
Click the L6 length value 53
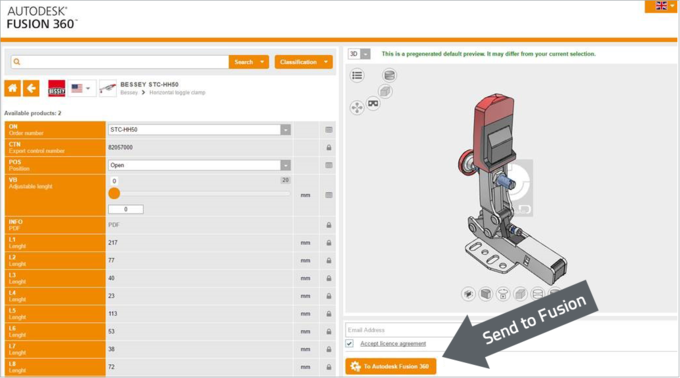pos(111,332)
